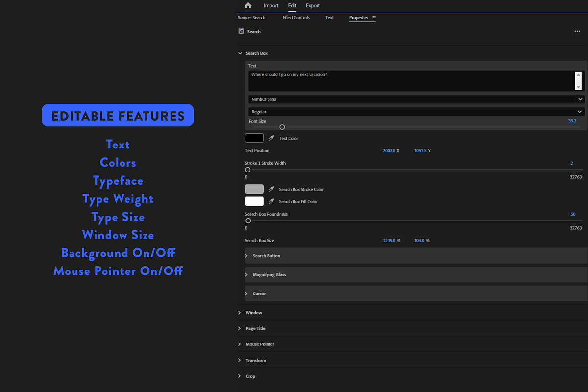Image resolution: width=588 pixels, height=392 pixels.
Task: Edit Stroke Width value 2
Action: tap(572, 163)
